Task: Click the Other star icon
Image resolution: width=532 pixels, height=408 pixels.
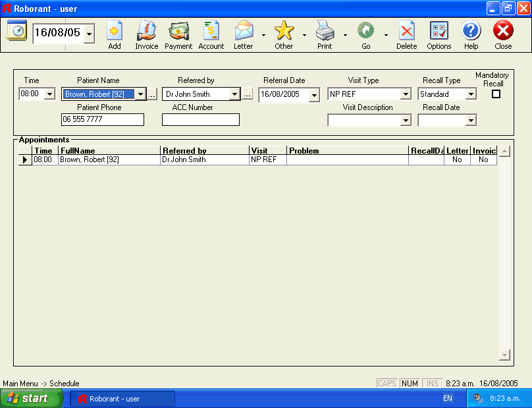Action: coord(284,31)
